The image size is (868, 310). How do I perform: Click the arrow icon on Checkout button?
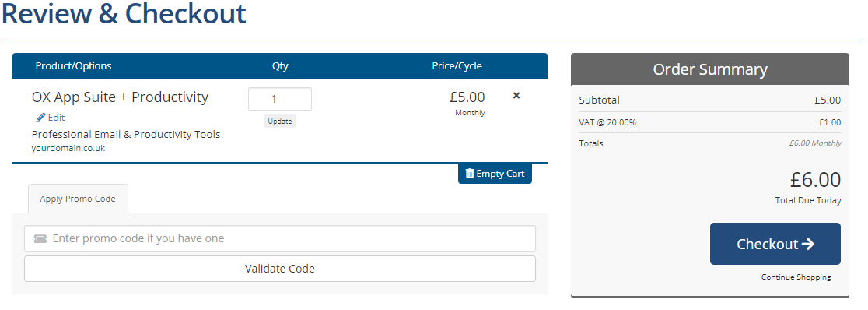coord(807,244)
